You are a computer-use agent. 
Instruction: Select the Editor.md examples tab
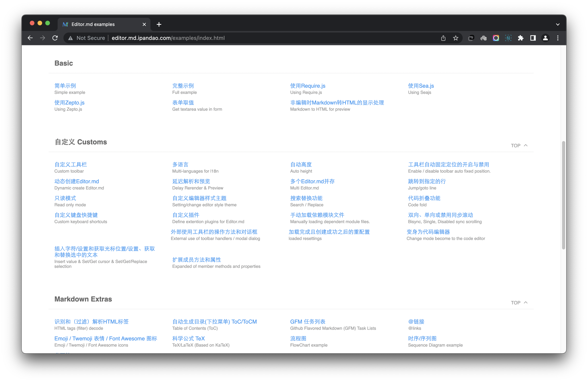tap(104, 24)
